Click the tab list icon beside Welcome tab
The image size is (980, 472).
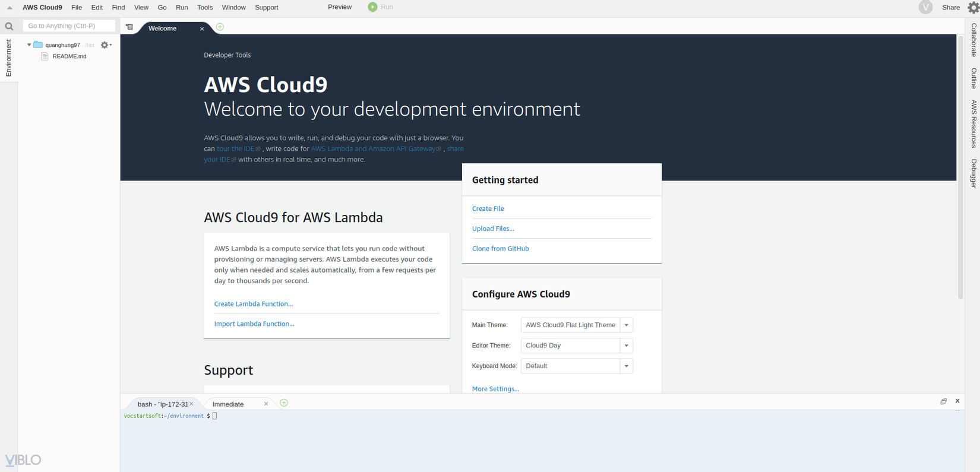pyautogui.click(x=129, y=27)
